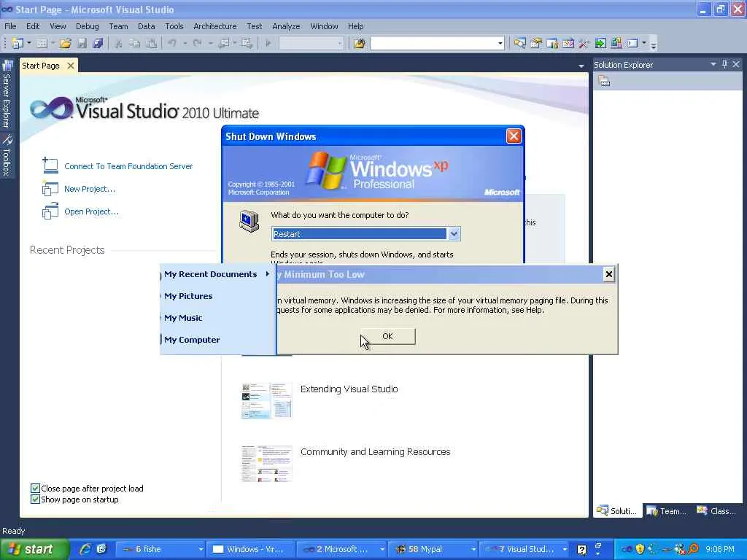Open the 58 Mypal taskbar group
Image resolution: width=747 pixels, height=560 pixels.
[x=434, y=549]
